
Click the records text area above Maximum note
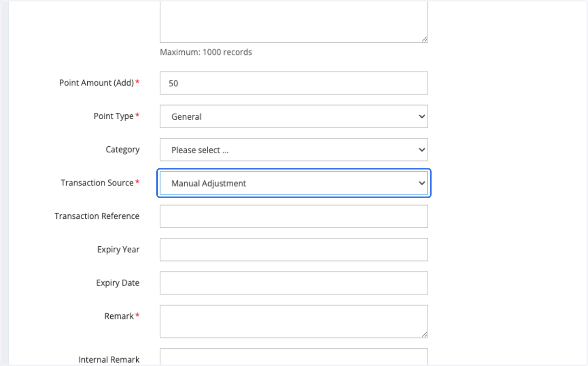tap(294, 22)
